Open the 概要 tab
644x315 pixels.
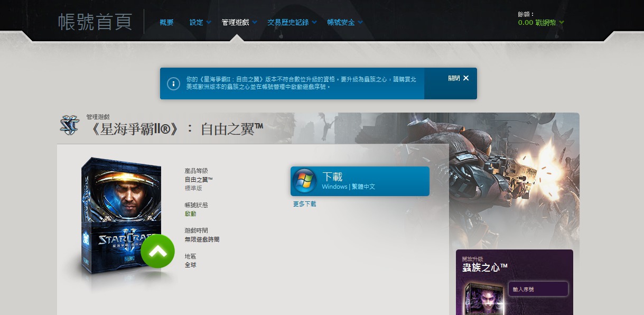[x=166, y=22]
